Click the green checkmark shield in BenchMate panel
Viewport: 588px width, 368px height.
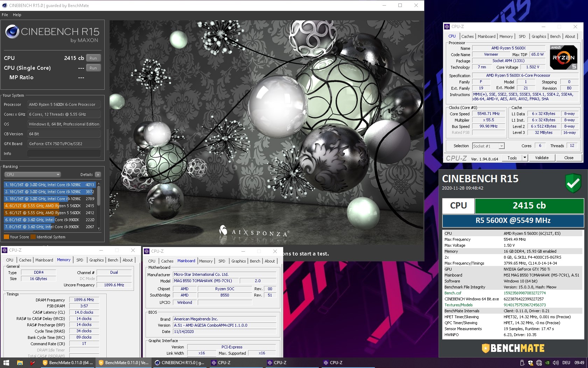coord(573,183)
